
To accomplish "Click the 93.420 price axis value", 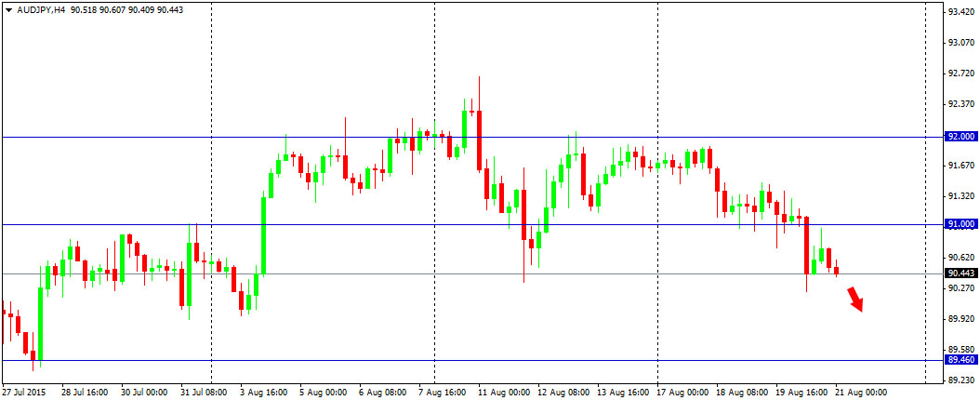I will (960, 12).
